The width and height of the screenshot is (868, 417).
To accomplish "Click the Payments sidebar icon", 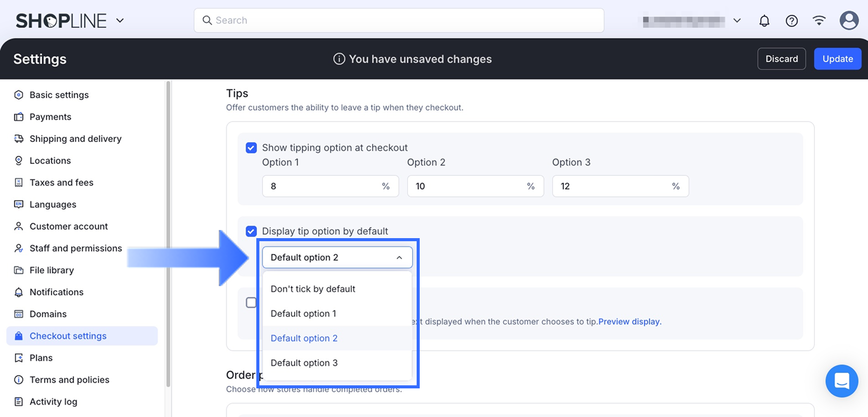I will tap(19, 117).
